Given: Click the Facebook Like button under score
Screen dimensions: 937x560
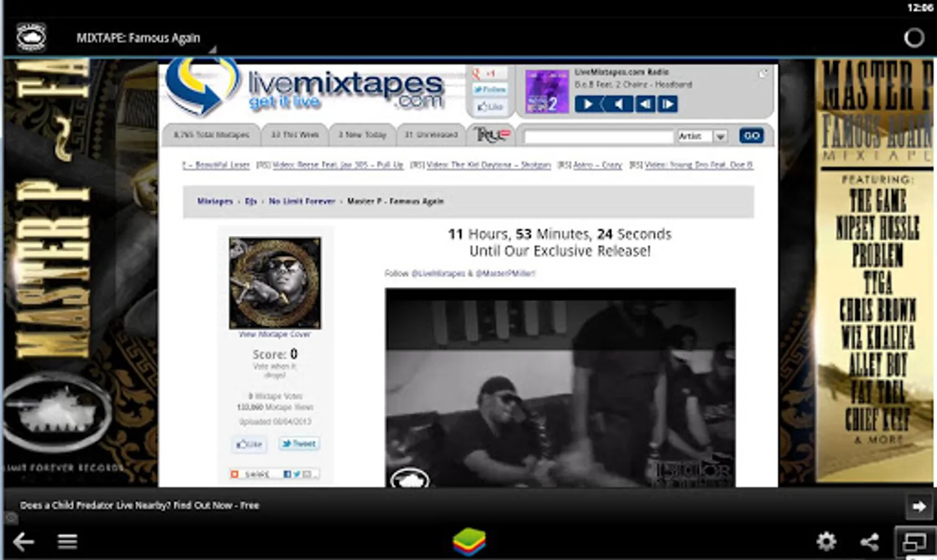Looking at the screenshot, I should pyautogui.click(x=249, y=444).
